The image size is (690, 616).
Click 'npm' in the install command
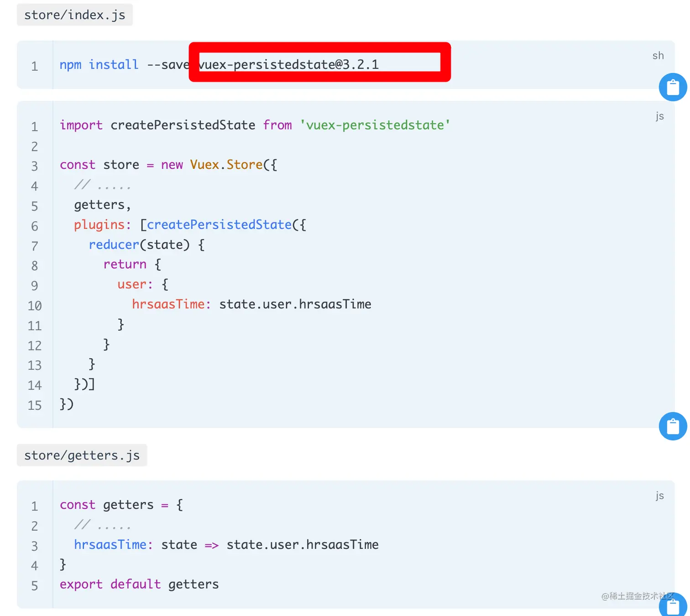pos(71,65)
